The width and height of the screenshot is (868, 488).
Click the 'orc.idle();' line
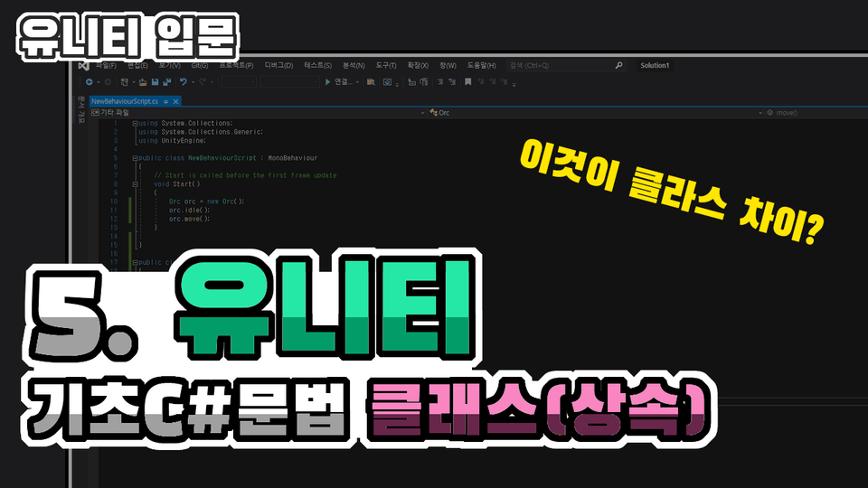tap(189, 211)
